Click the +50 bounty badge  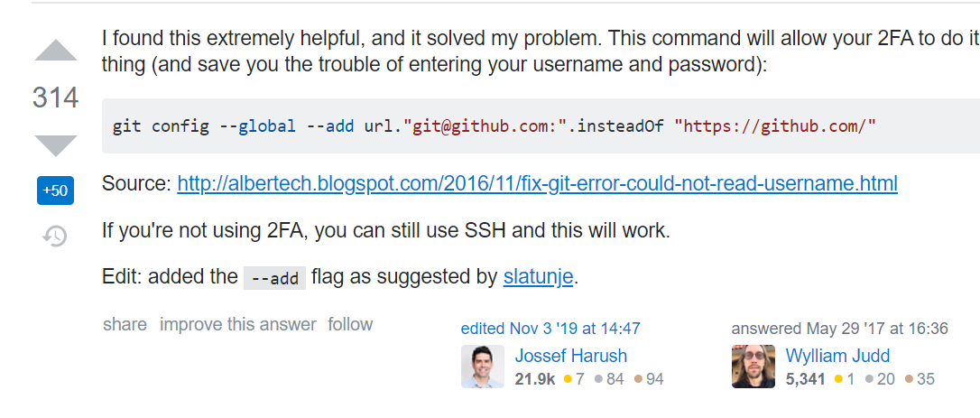pos(56,190)
